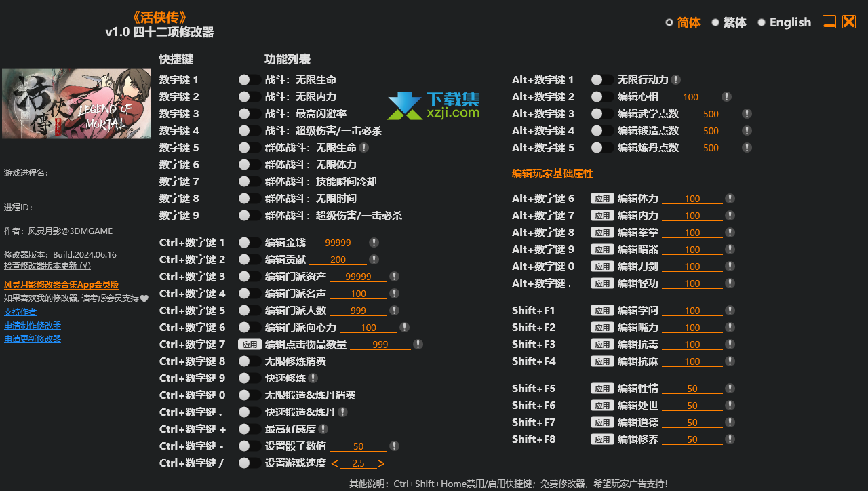Image resolution: width=868 pixels, height=491 pixels.
Task: Toggle 群体战斗：无限时间 switch
Action: point(250,199)
